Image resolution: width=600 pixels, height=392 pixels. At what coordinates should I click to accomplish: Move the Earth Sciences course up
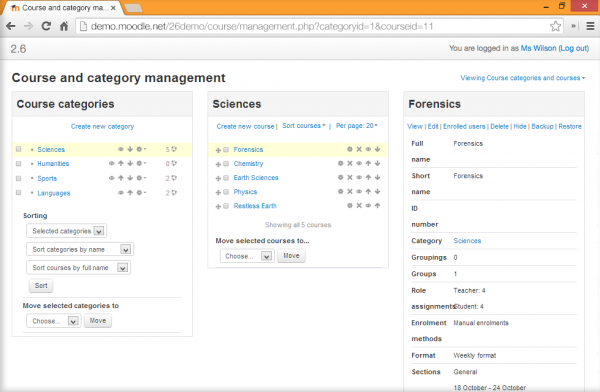click(x=368, y=178)
